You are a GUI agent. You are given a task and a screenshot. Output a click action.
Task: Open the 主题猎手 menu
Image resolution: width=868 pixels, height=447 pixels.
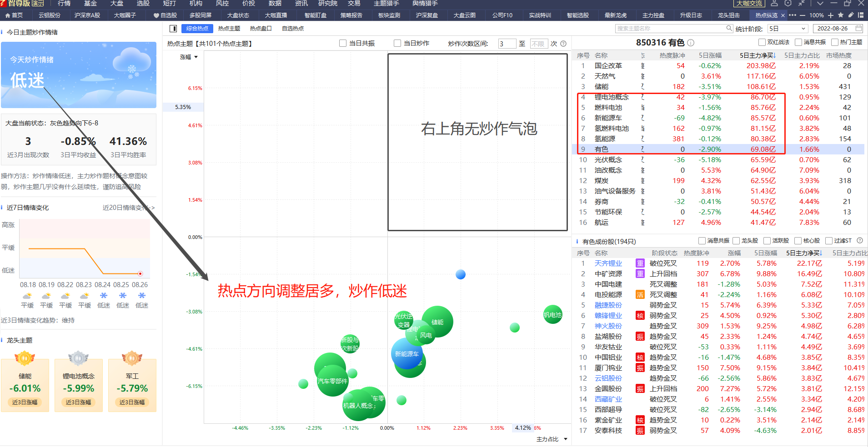(386, 3)
